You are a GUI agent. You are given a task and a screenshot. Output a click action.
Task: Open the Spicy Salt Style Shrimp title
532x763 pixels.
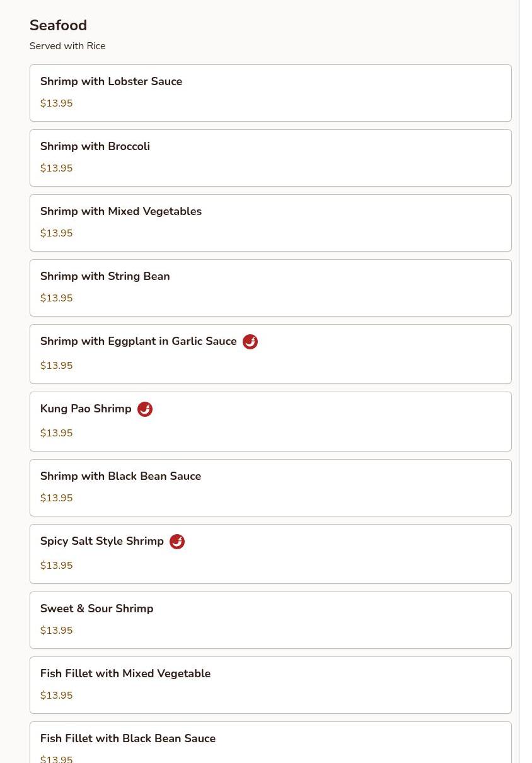[x=102, y=541]
